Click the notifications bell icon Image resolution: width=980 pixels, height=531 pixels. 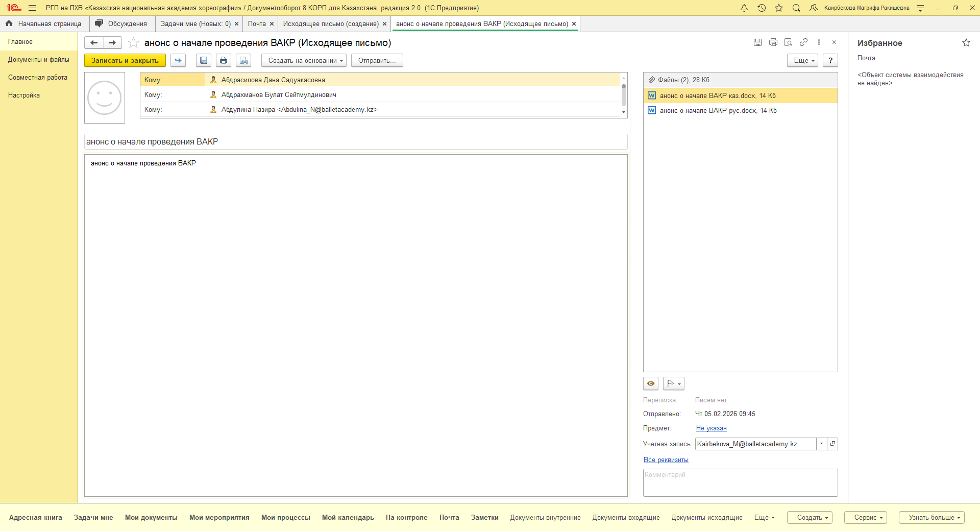point(744,8)
